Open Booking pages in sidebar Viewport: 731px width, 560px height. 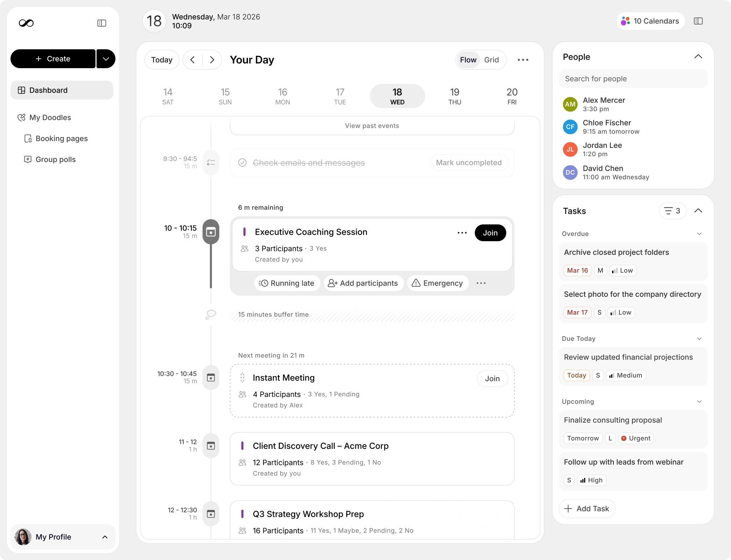[x=62, y=138]
